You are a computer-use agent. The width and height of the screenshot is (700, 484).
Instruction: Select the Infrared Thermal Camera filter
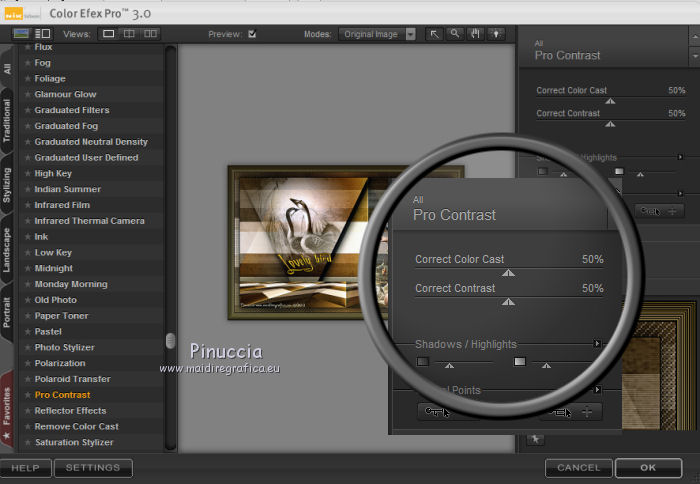tap(90, 221)
